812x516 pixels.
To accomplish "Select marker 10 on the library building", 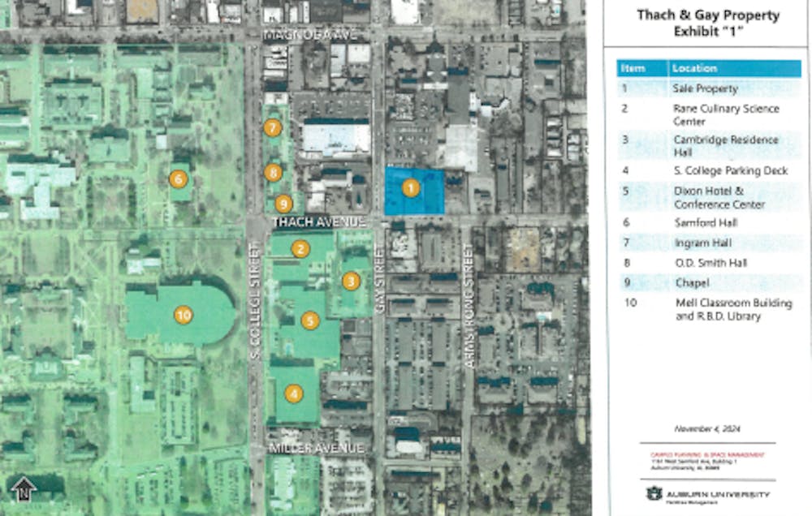I will click(x=184, y=314).
